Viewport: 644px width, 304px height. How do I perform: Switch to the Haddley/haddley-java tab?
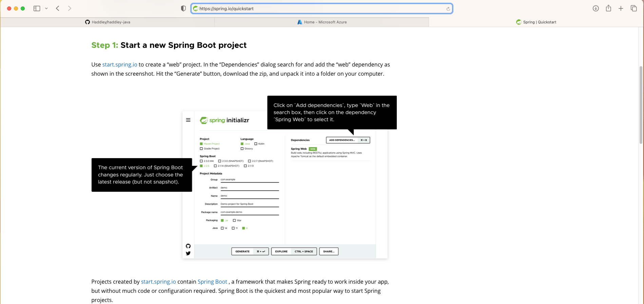pyautogui.click(x=108, y=22)
